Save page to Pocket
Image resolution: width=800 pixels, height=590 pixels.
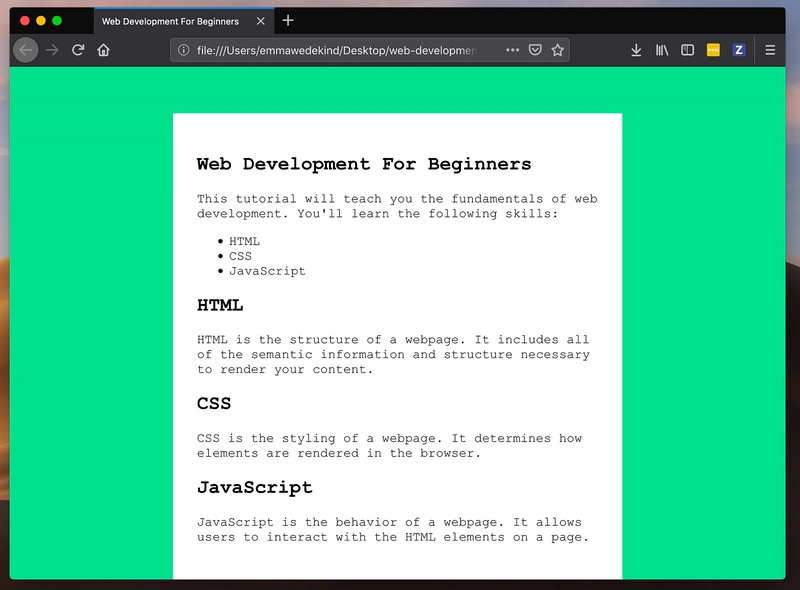535,50
